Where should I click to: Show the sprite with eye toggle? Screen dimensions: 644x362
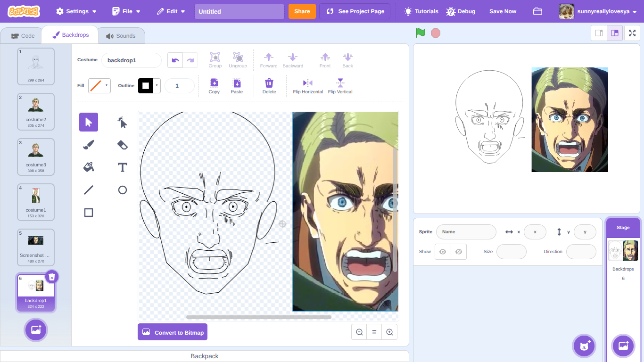pos(442,252)
